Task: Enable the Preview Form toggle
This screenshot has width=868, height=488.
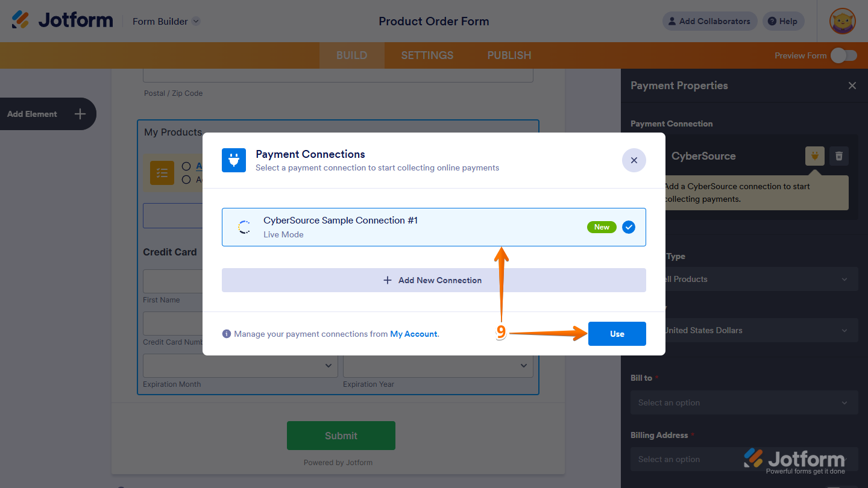Action: [843, 55]
